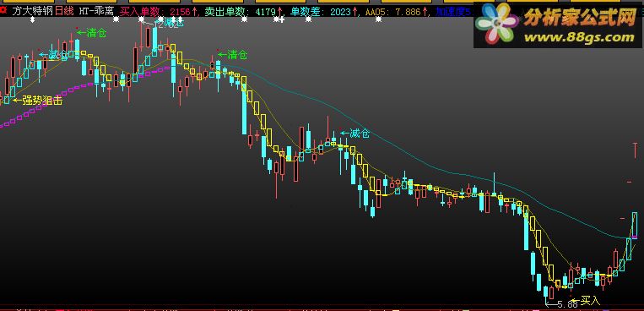Click the colorful flower logo icon

click(x=496, y=24)
